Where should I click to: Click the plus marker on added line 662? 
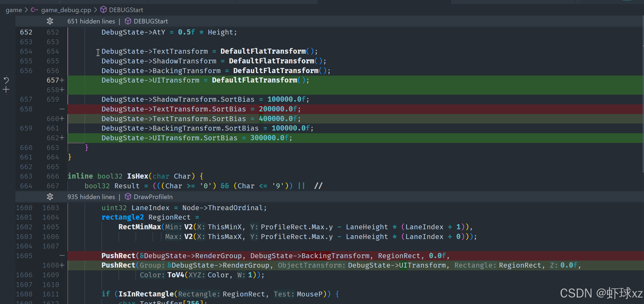point(62,138)
